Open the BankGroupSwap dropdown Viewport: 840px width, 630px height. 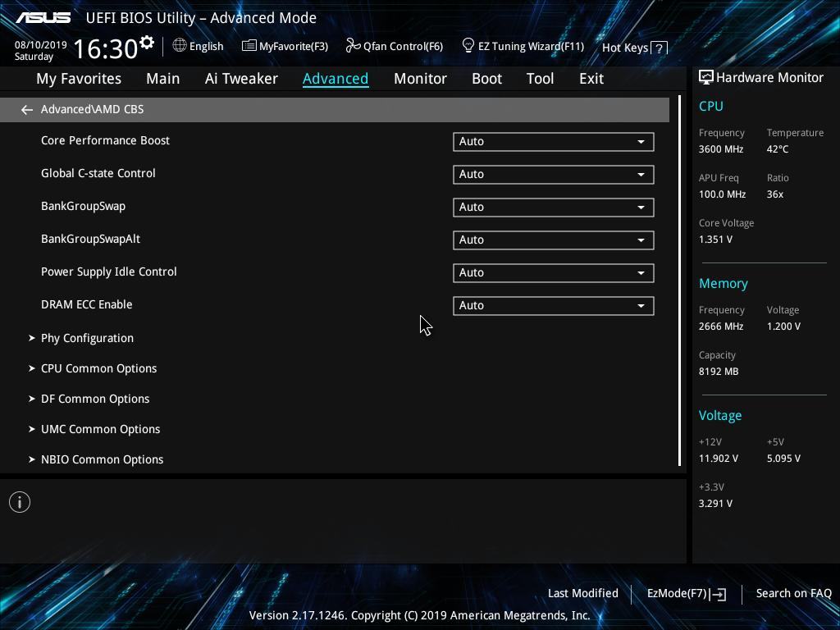[554, 207]
